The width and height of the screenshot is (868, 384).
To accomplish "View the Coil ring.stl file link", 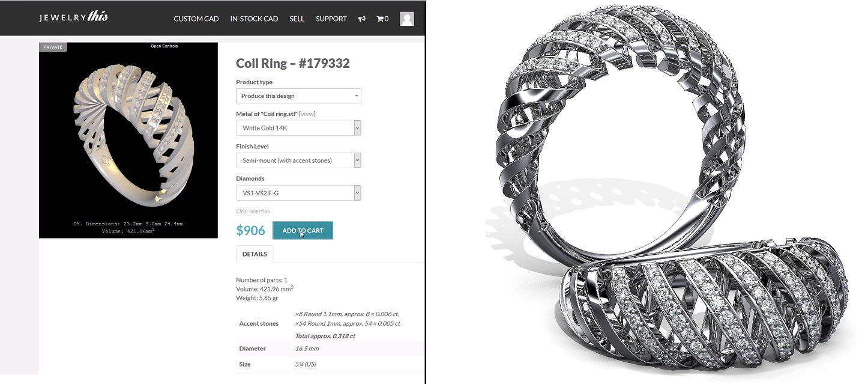I will point(307,114).
